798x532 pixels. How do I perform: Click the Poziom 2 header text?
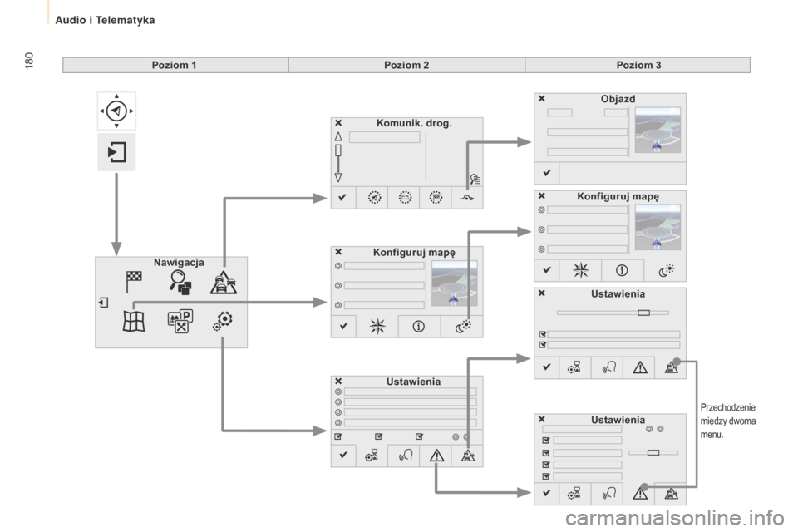[406, 65]
